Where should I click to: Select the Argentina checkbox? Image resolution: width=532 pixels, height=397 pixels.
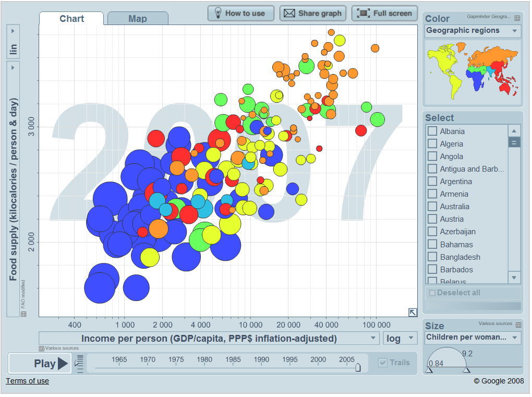(432, 182)
